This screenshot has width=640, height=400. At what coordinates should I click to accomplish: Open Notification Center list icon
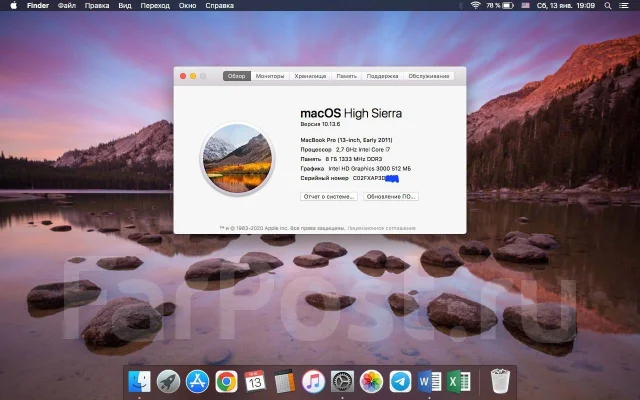624,6
